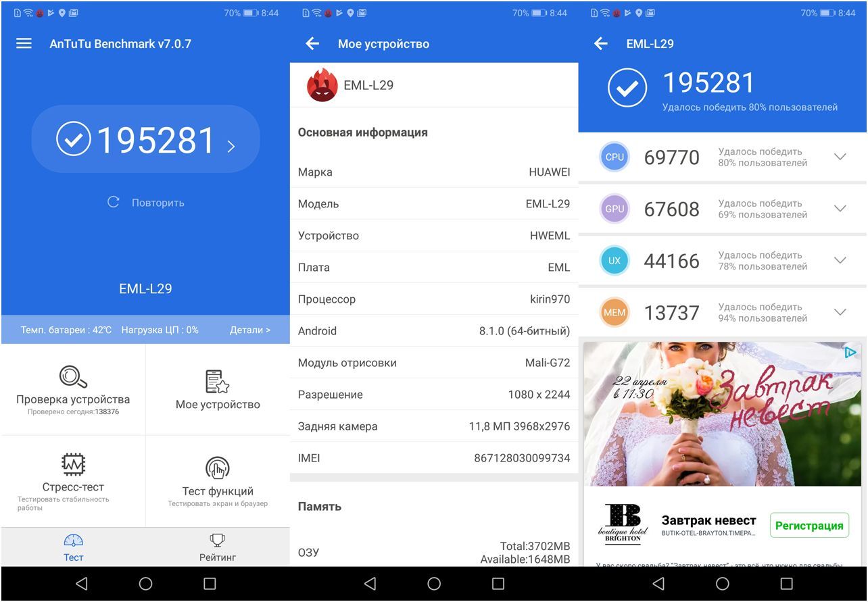Open Тест функций to test screen and browser
868x602 pixels.
tap(218, 480)
